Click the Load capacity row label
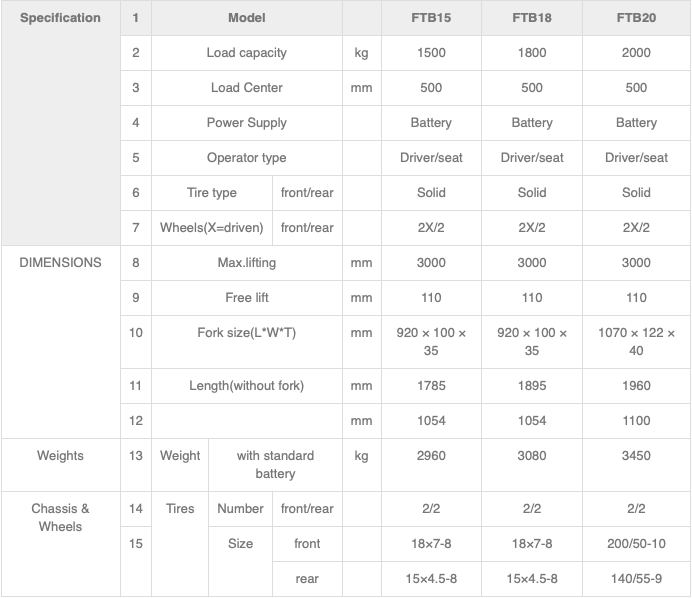 click(247, 53)
